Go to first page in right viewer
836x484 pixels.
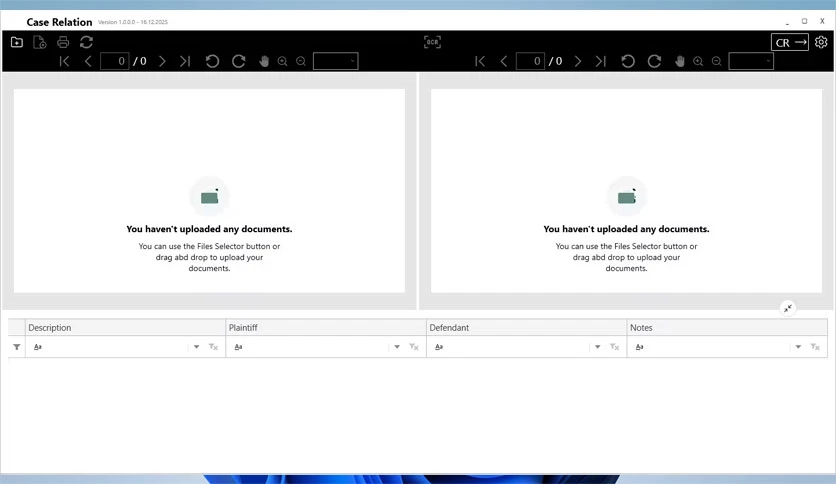click(480, 61)
